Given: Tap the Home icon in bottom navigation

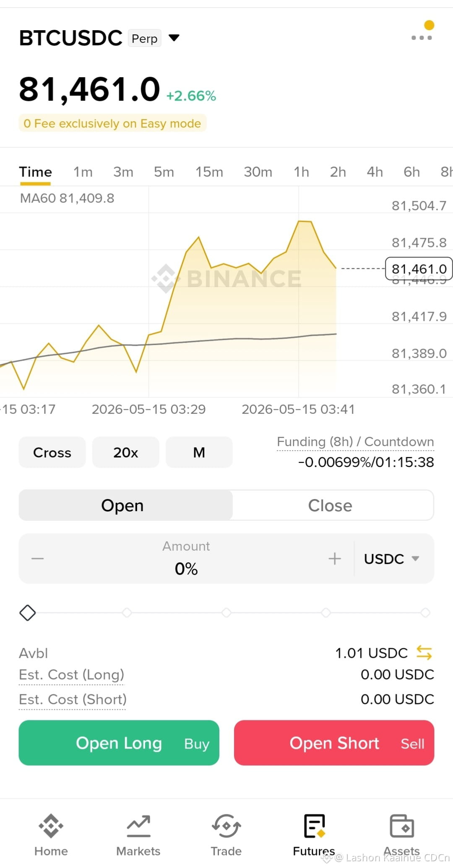Looking at the screenshot, I should click(51, 826).
